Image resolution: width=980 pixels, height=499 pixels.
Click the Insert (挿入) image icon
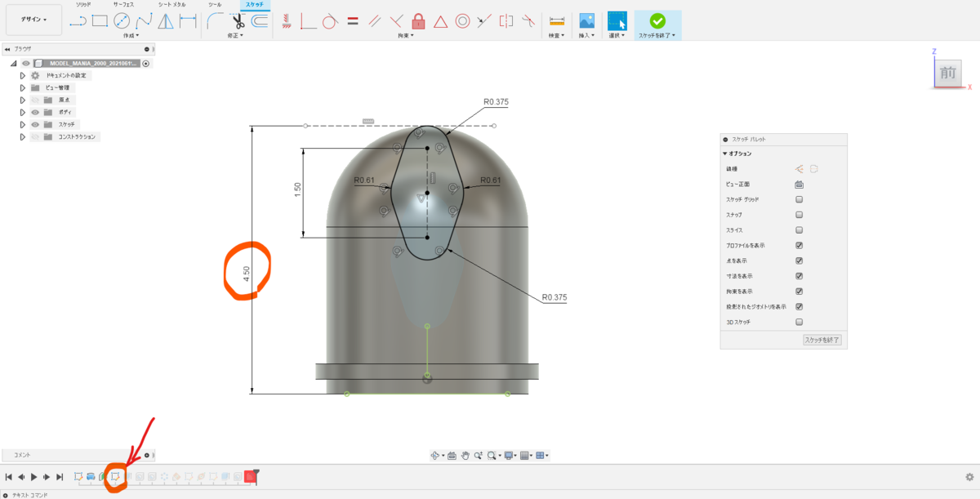point(587,21)
